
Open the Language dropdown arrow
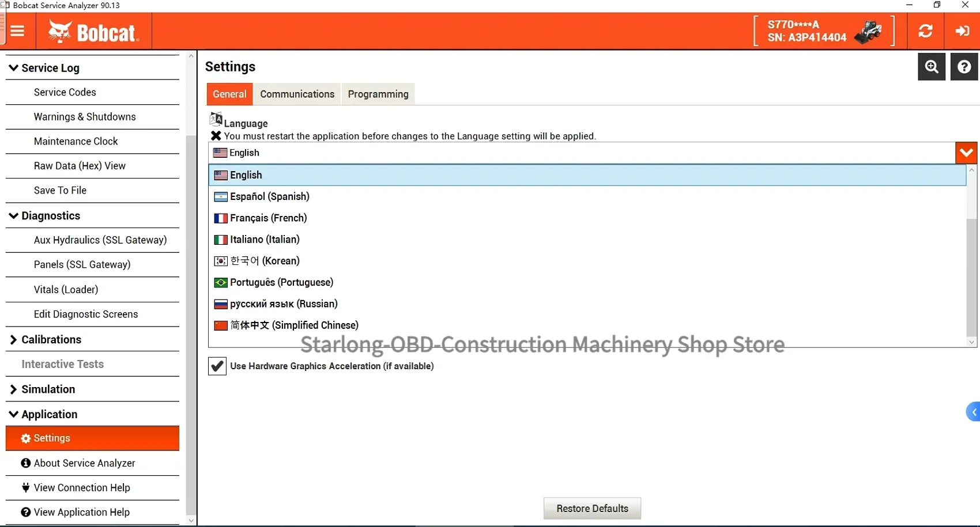point(966,153)
